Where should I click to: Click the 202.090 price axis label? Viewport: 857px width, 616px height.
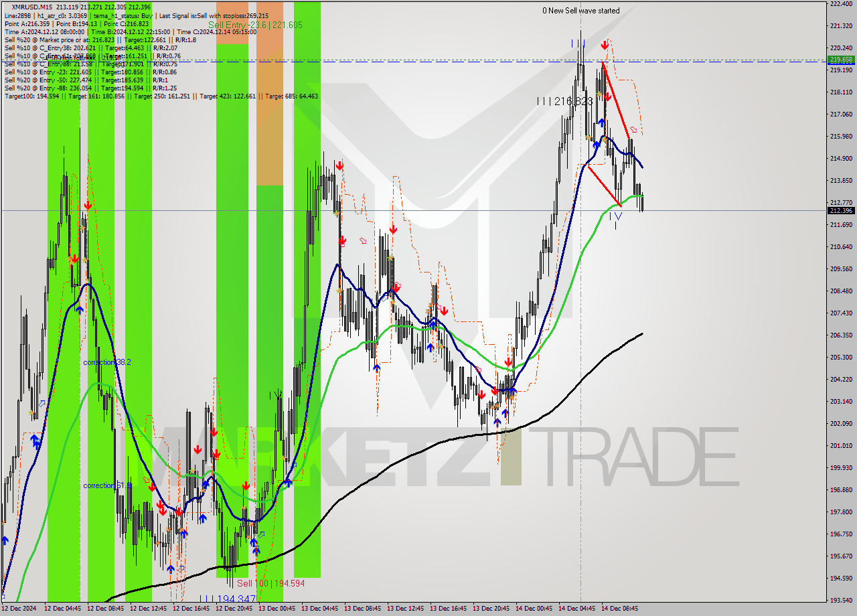(841, 423)
